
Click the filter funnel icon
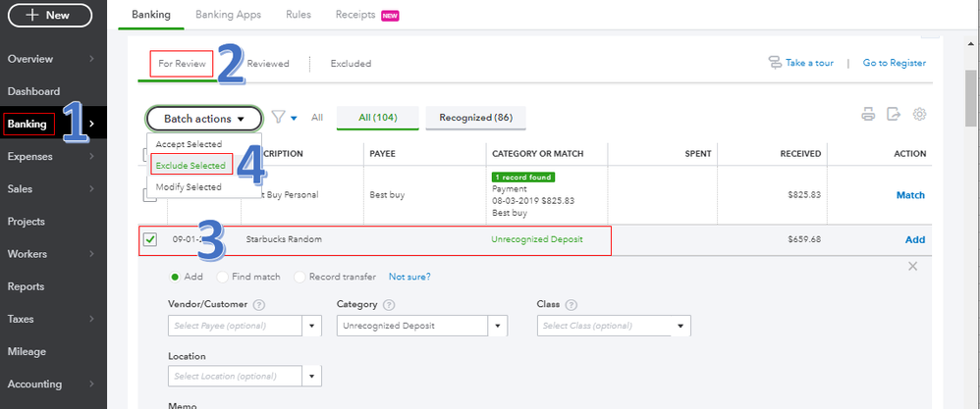point(280,118)
